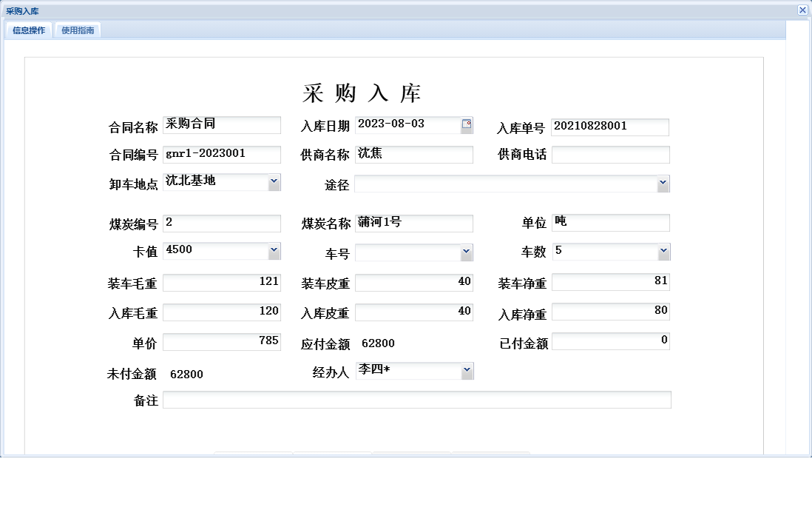
Task: Expand the 卸车地点 dropdown
Action: [274, 181]
